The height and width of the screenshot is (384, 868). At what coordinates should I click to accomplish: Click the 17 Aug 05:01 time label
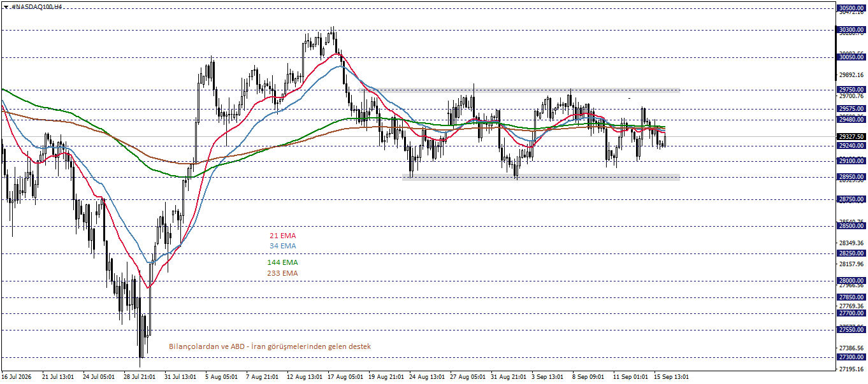345,377
